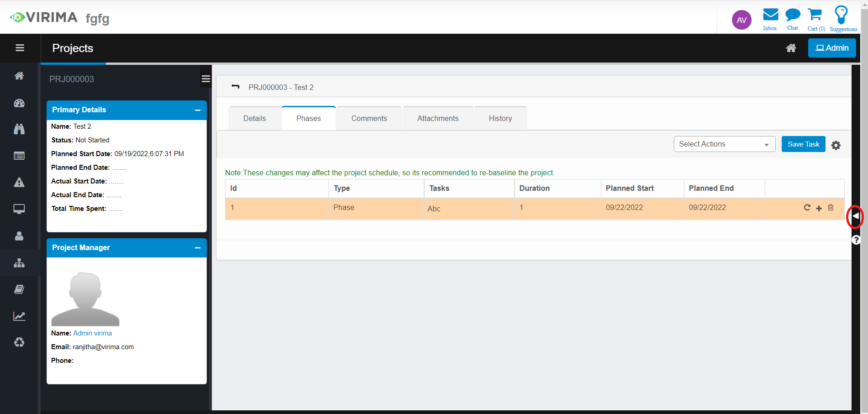Click the Save Task button
The height and width of the screenshot is (414, 868).
coord(803,144)
